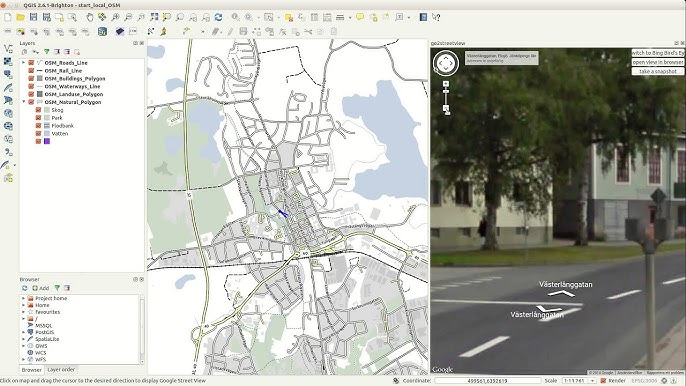Image resolution: width=686 pixels, height=386 pixels.
Task: Click take a snapshot button
Action: pos(658,71)
